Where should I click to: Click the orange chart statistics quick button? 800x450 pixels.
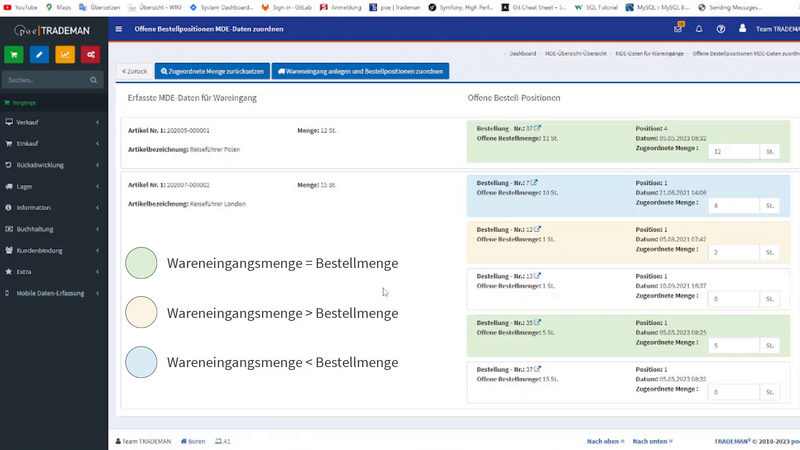65,55
